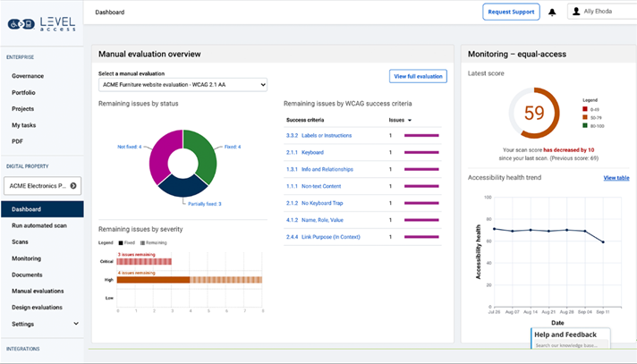Screen dimensions: 637x364
Task: Open Portfolio in sidebar
Action: pyautogui.click(x=23, y=93)
